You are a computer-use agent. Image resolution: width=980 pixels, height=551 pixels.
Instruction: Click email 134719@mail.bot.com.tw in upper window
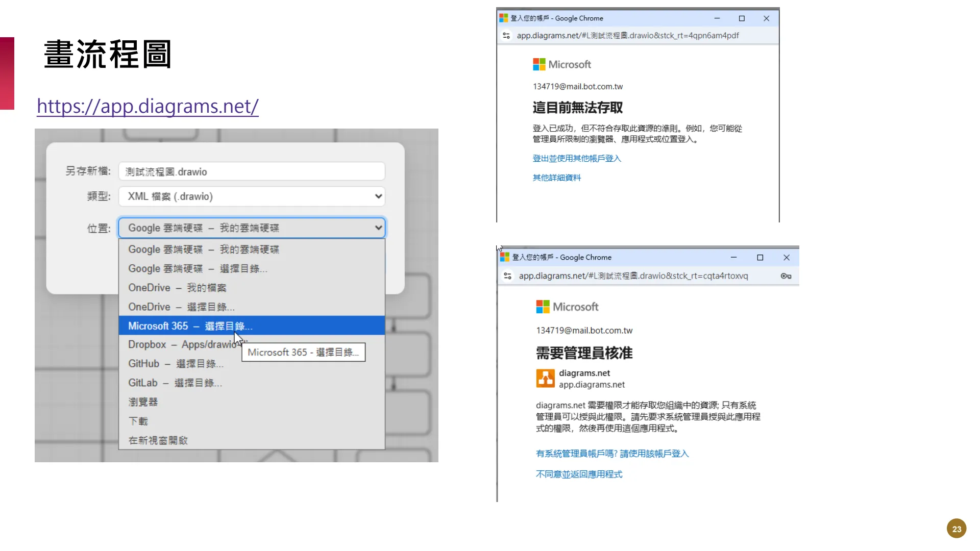click(x=578, y=87)
